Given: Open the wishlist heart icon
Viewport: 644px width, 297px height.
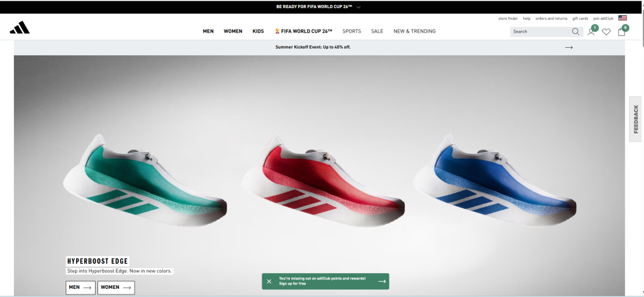Looking at the screenshot, I should pyautogui.click(x=606, y=32).
